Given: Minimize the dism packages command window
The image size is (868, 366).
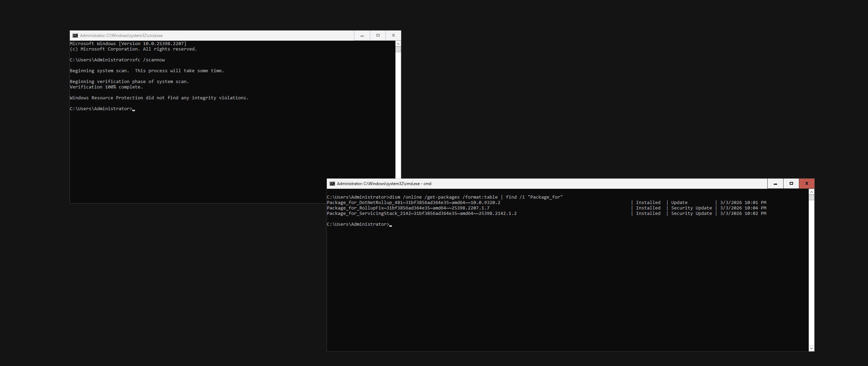Looking at the screenshot, I should pos(775,184).
